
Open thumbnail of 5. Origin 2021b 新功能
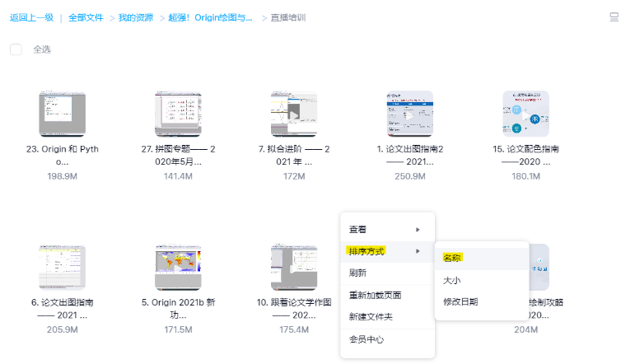[x=178, y=267]
